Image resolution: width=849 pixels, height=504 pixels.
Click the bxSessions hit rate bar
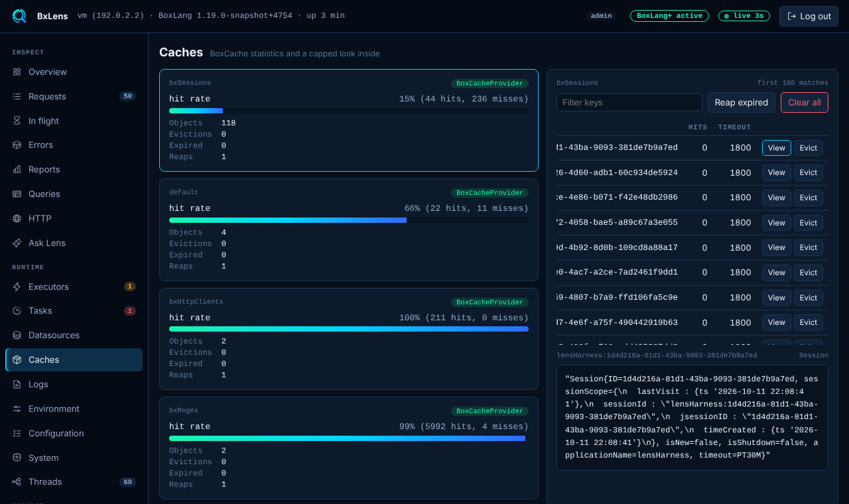(x=349, y=111)
